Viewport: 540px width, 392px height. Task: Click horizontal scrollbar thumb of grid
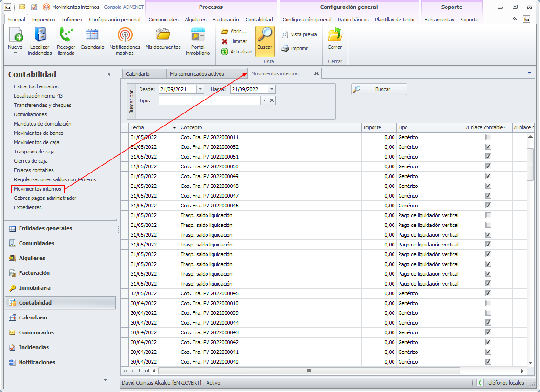[309, 371]
